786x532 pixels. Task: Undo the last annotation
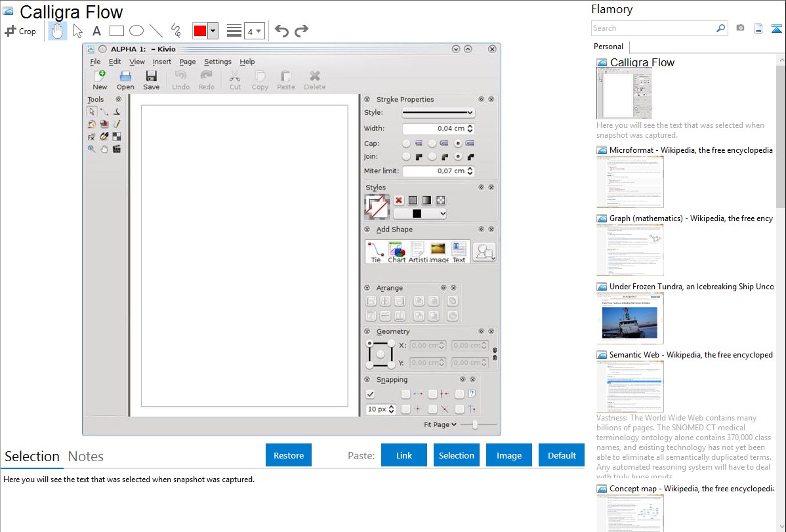pyautogui.click(x=281, y=31)
